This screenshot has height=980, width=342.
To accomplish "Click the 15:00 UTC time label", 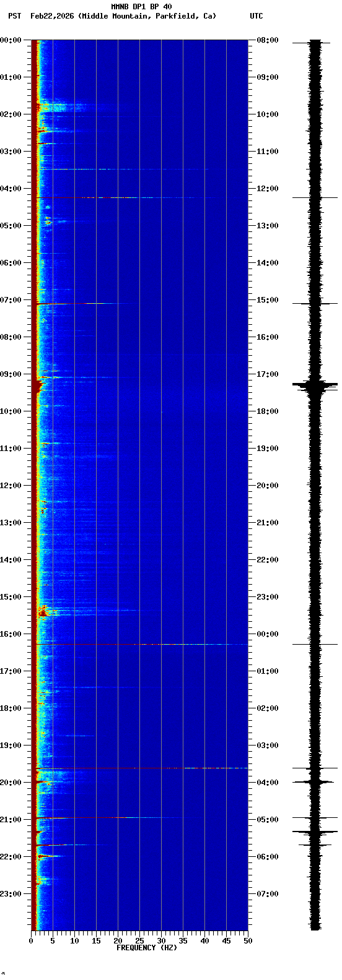I will click(x=268, y=300).
